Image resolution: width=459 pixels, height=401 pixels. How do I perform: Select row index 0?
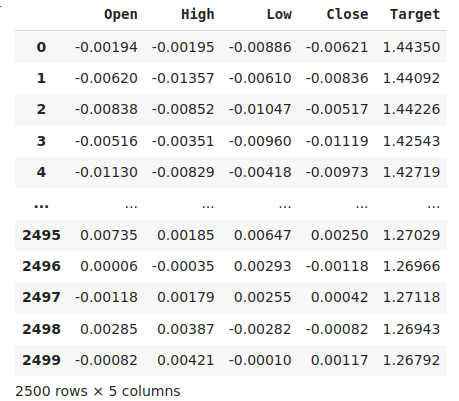pyautogui.click(x=41, y=47)
